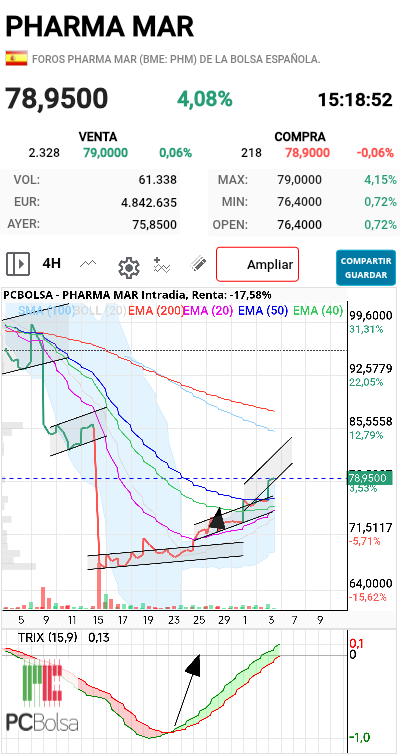This screenshot has width=400, height=754.
Task: Click the BOLL (20) indicator label
Action: click(x=101, y=311)
